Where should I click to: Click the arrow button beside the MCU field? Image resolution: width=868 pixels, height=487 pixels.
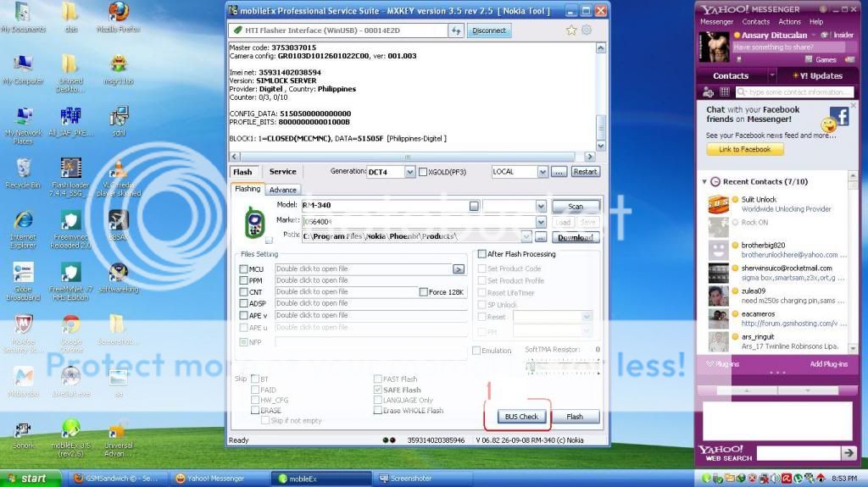click(x=459, y=269)
